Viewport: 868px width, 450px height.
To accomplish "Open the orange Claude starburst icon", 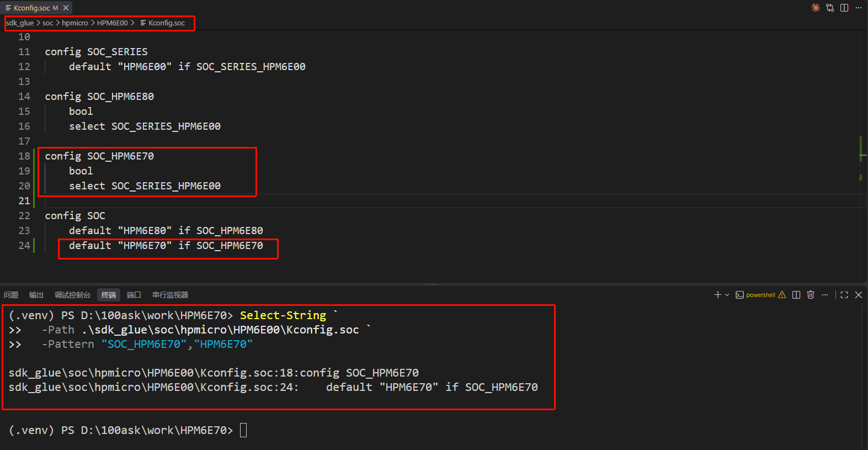I will point(815,8).
